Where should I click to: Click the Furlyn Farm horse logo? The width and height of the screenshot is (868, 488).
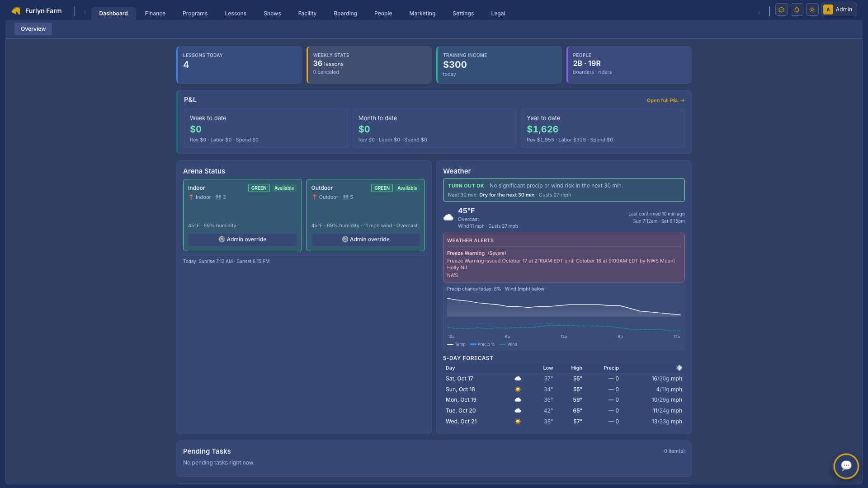click(16, 11)
